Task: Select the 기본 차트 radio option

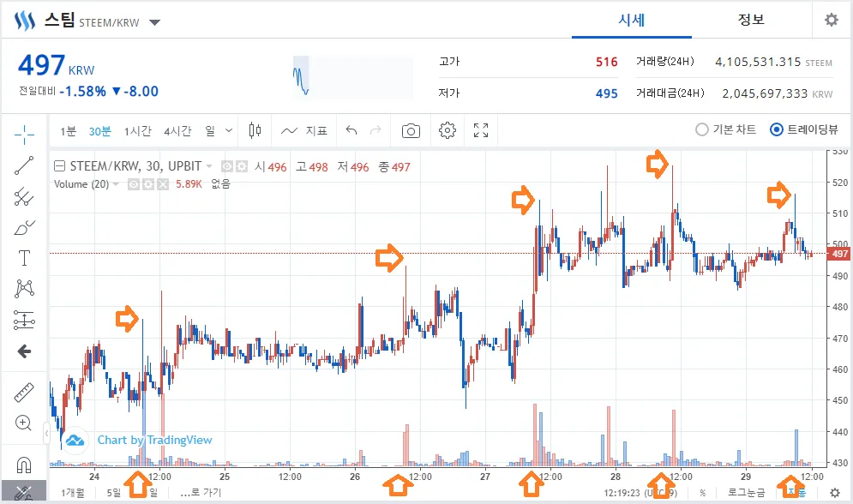Action: click(x=726, y=129)
